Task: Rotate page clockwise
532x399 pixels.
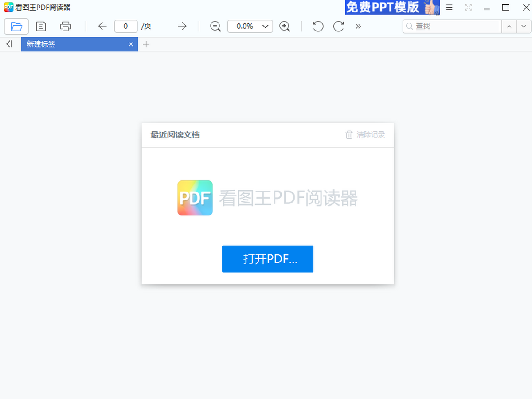Action: (339, 27)
